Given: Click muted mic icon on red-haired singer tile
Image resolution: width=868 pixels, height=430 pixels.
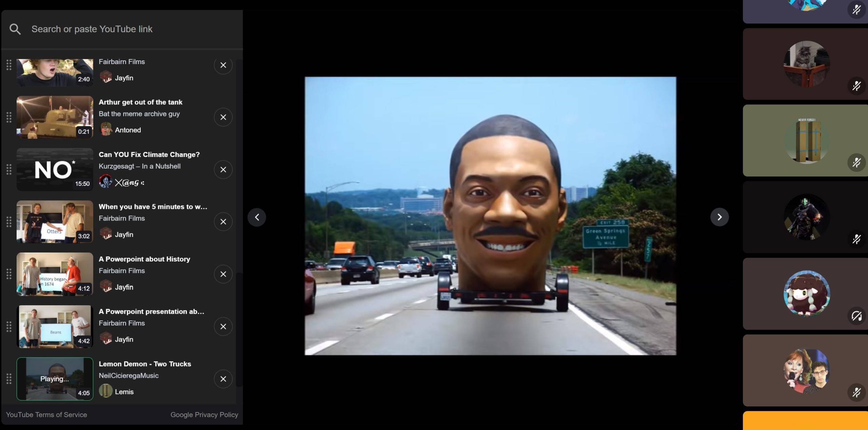Looking at the screenshot, I should (856, 393).
